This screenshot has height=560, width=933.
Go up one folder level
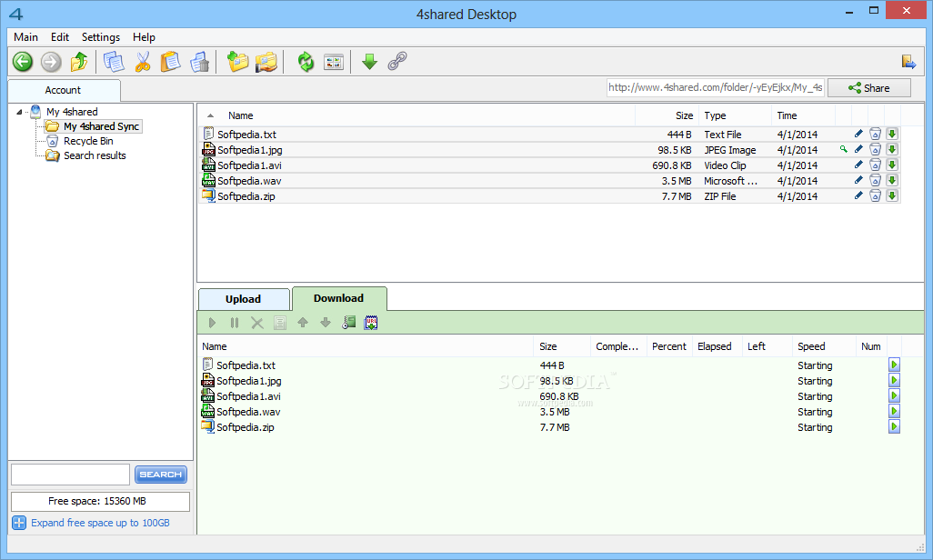tap(79, 61)
